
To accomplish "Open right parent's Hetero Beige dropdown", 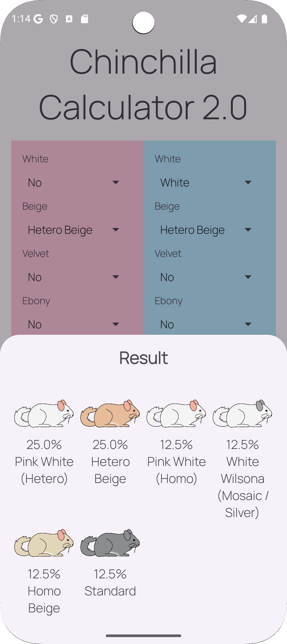I will (206, 230).
